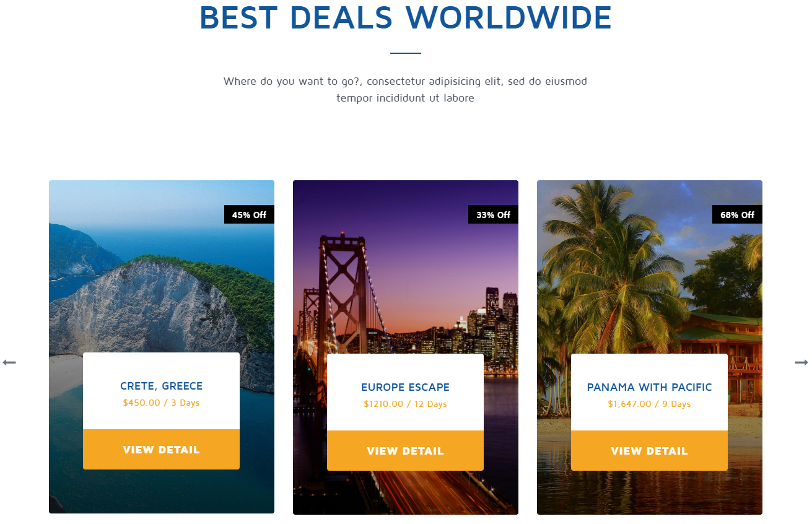Open the Crete cliff coastline image

(162, 279)
